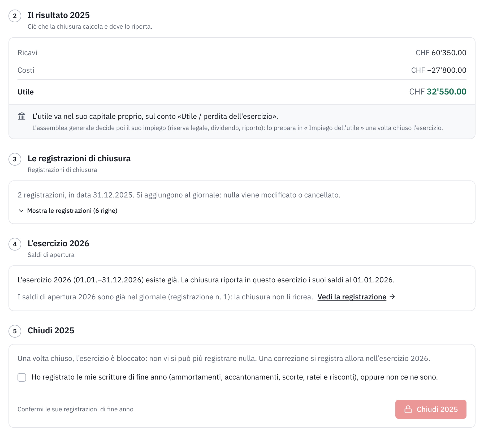
Task: Tick the year-end entries confirmation checkbox
Action: pos(22,377)
